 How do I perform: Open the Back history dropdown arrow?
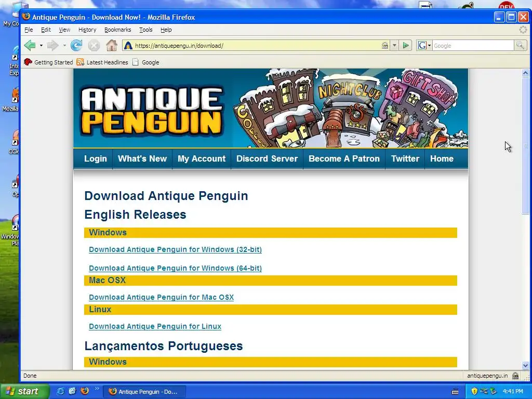click(x=41, y=46)
